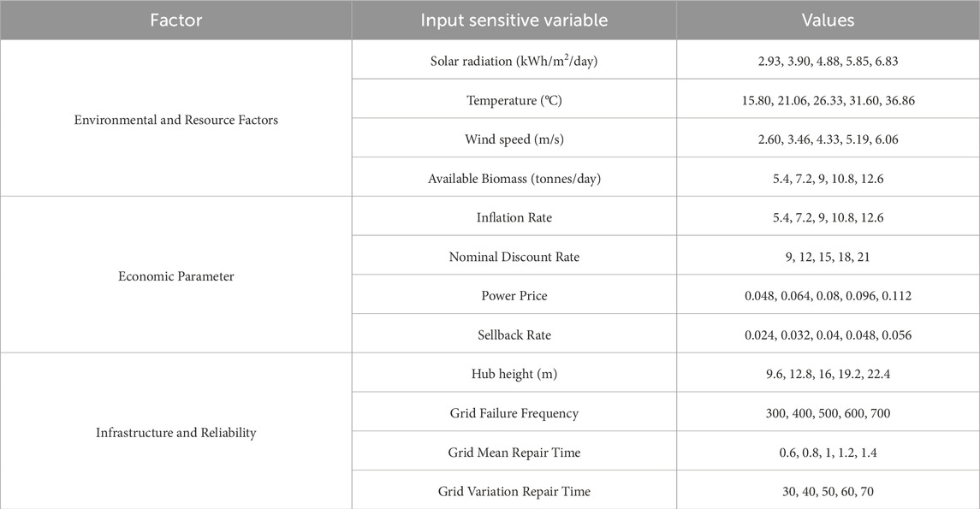
Task: Select the Hub height (m) cell
Action: pyautogui.click(x=514, y=374)
